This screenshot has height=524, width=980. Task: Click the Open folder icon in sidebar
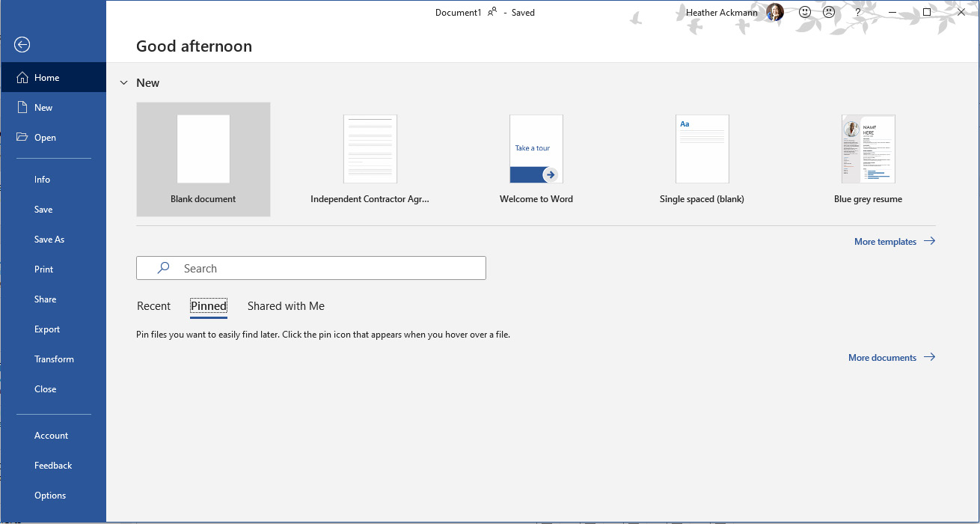(22, 137)
